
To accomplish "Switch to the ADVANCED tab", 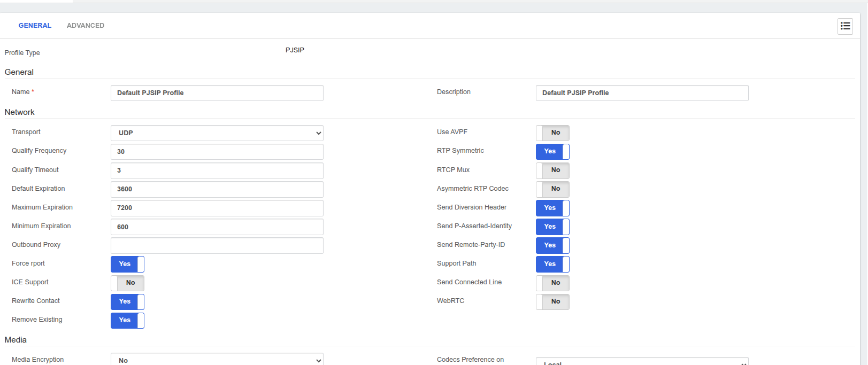I will point(86,26).
